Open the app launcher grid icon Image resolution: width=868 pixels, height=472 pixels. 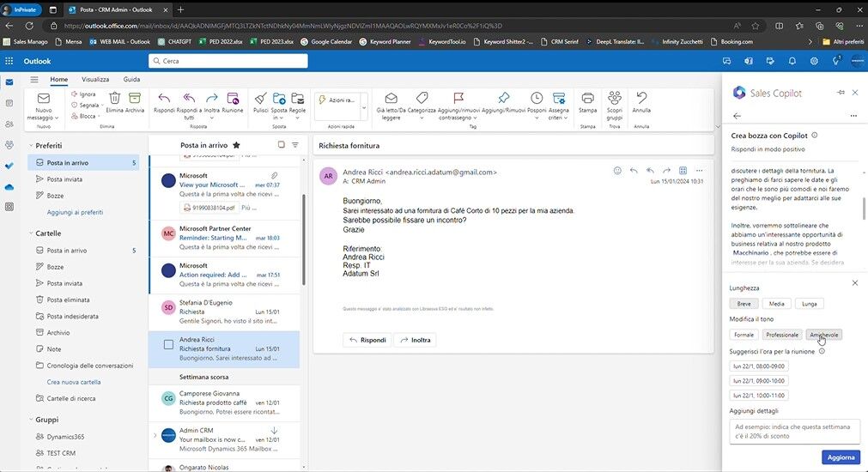[9, 61]
